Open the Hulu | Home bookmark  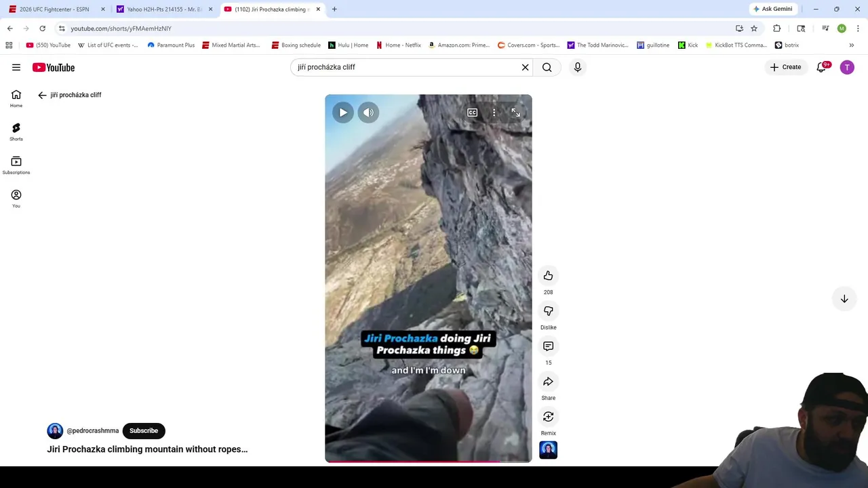[x=349, y=45]
